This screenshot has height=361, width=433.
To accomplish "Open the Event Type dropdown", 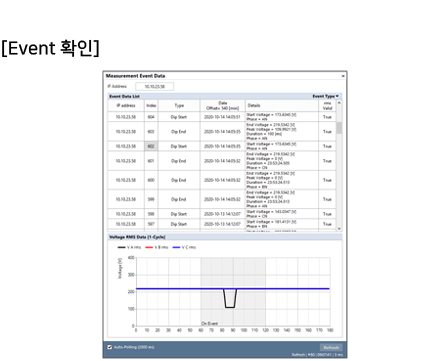I will point(325,96).
